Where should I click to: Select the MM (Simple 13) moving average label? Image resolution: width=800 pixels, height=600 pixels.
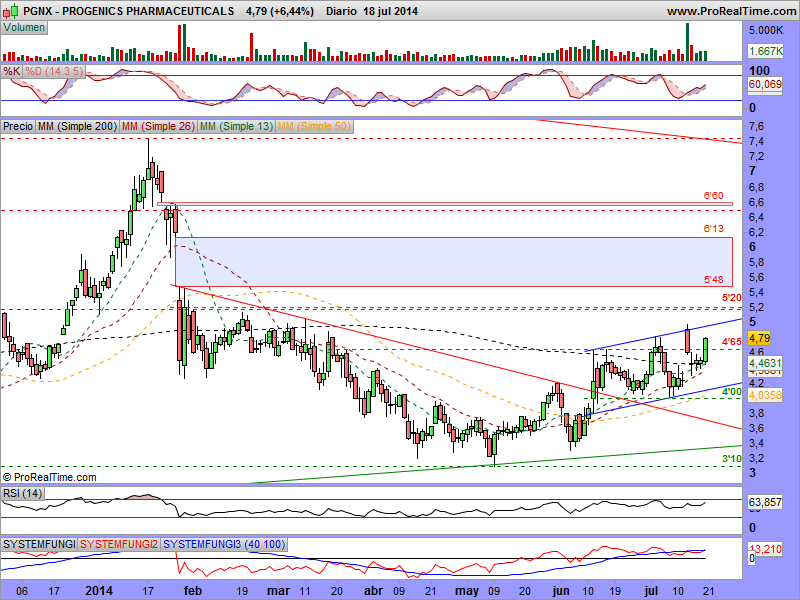tap(236, 126)
